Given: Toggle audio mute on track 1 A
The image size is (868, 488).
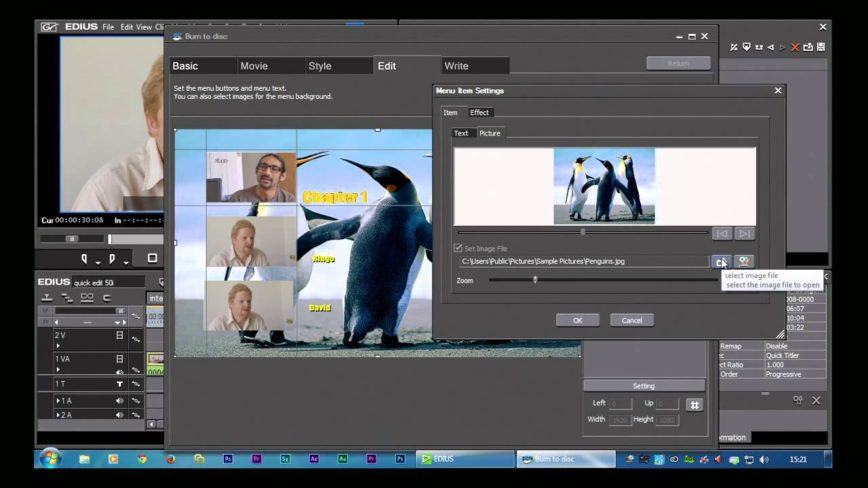Looking at the screenshot, I should (x=119, y=401).
